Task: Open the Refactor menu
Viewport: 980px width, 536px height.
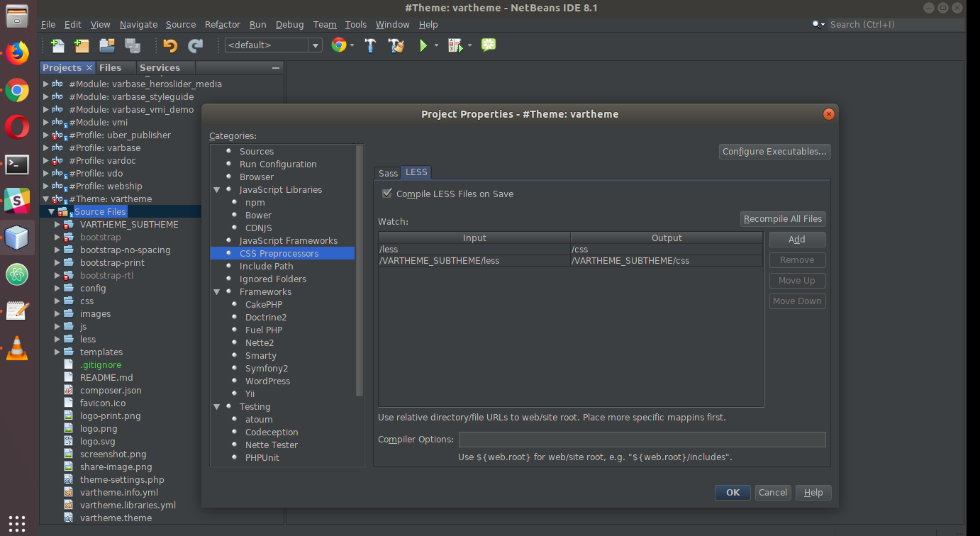Action: [223, 24]
